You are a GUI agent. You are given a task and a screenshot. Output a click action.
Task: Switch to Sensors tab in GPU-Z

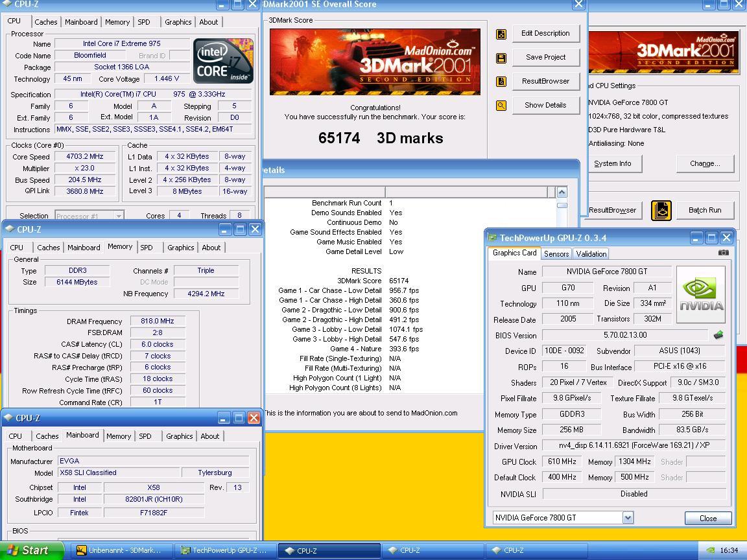556,254
